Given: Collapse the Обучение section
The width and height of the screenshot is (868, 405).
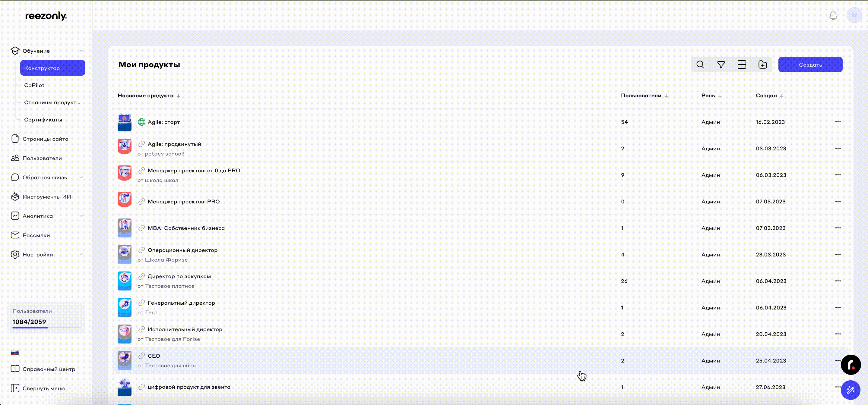Looking at the screenshot, I should click(81, 51).
